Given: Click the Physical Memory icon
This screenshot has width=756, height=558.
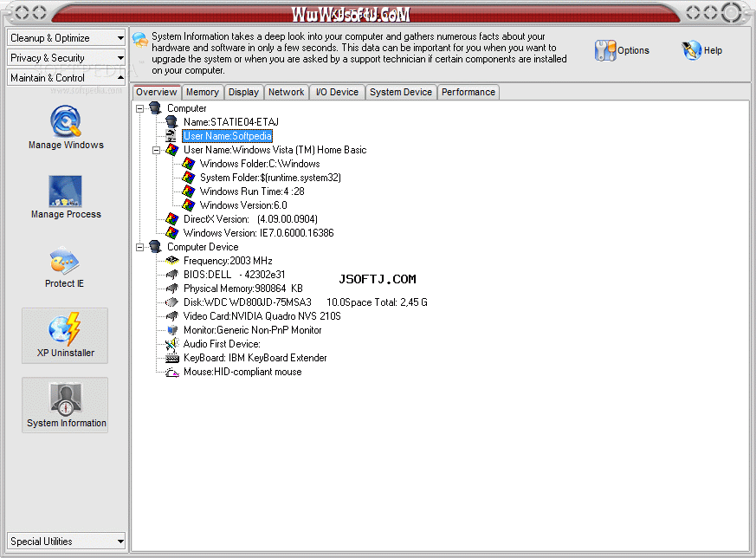Looking at the screenshot, I should (171, 289).
